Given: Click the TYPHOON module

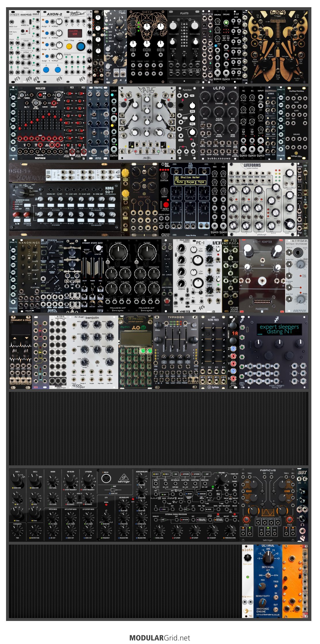Looking at the screenshot, I should [x=176, y=352].
